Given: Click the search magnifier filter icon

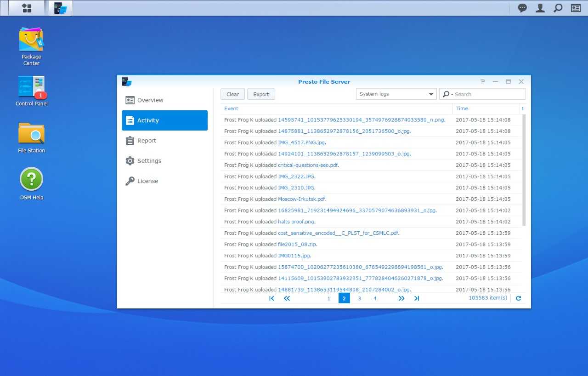Looking at the screenshot, I should pos(446,94).
